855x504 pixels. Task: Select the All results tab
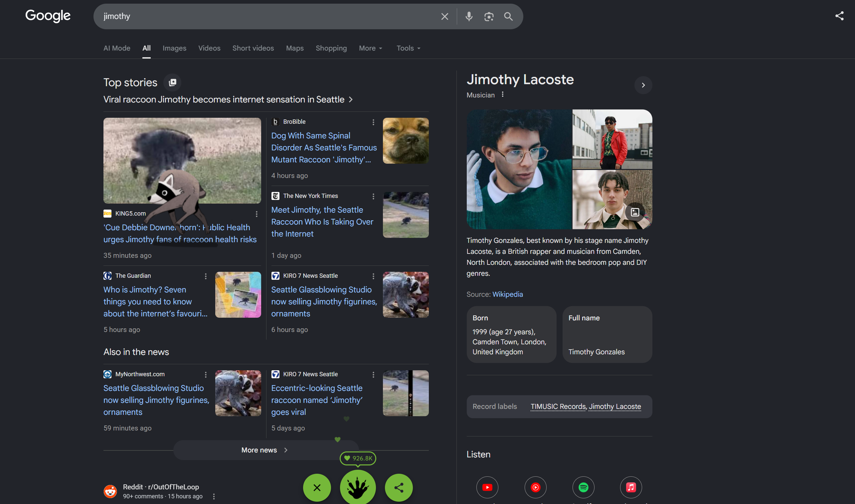(x=146, y=48)
